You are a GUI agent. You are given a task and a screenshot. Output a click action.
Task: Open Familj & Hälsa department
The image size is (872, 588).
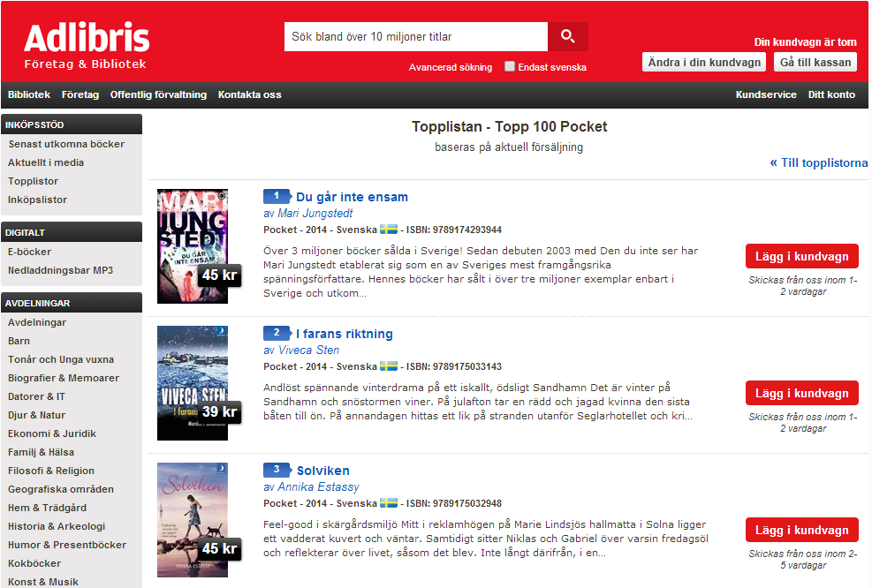[41, 452]
